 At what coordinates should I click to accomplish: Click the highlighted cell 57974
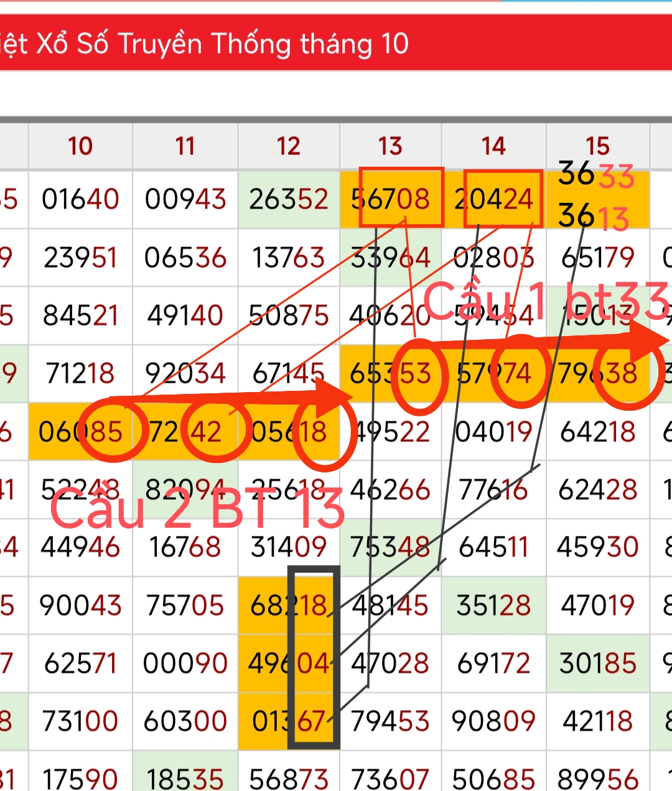point(494,374)
